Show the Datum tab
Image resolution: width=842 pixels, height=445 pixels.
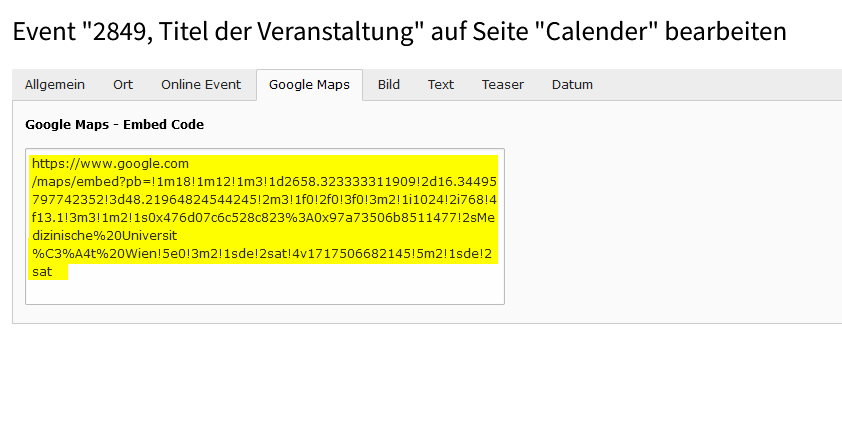[x=572, y=85]
